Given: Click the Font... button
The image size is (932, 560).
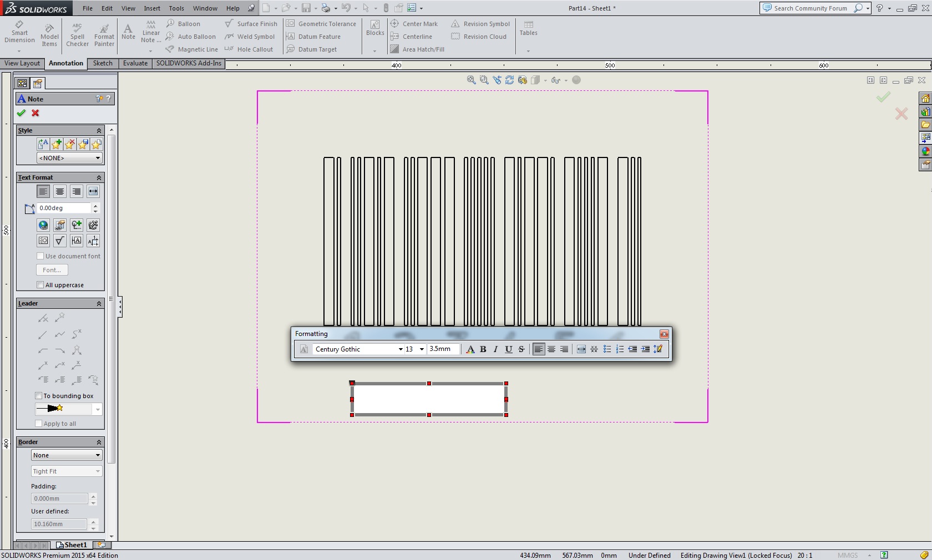Looking at the screenshot, I should [x=52, y=270].
